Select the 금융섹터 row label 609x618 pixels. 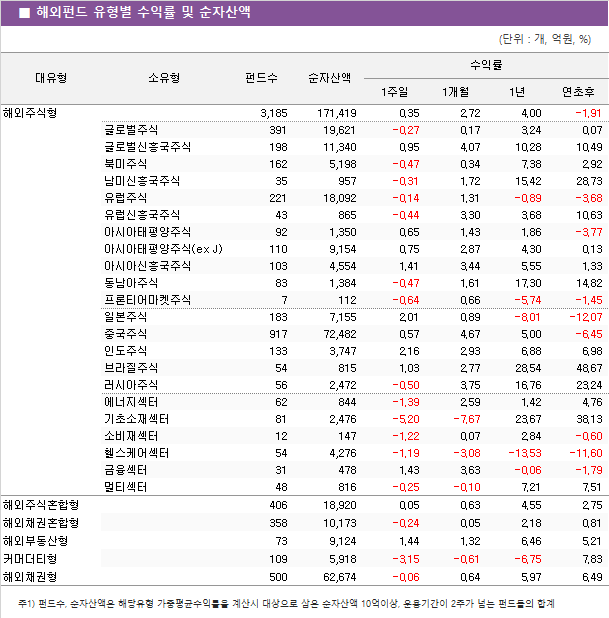pyautogui.click(x=125, y=470)
